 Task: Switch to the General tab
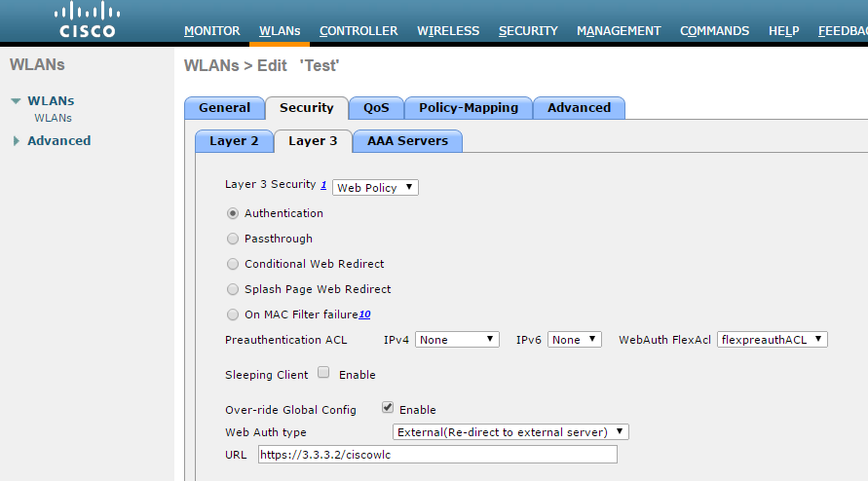coord(225,108)
